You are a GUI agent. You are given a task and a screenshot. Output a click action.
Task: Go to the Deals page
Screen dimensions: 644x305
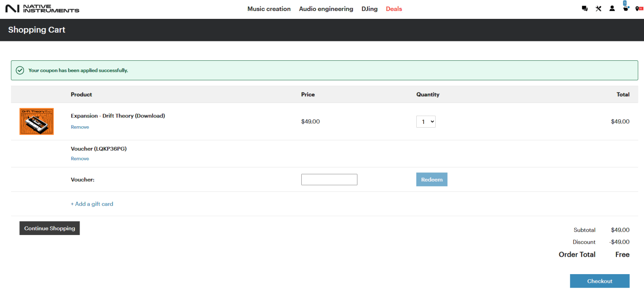pos(394,9)
